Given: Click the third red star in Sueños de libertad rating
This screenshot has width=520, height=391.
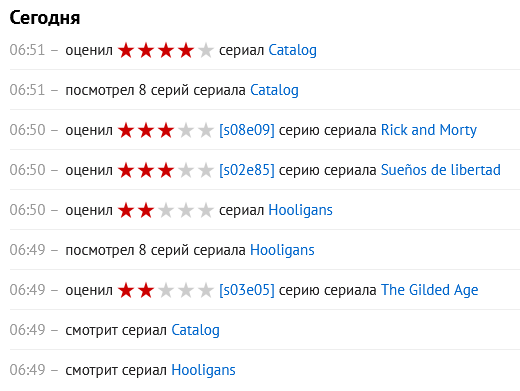Looking at the screenshot, I should click(166, 171).
